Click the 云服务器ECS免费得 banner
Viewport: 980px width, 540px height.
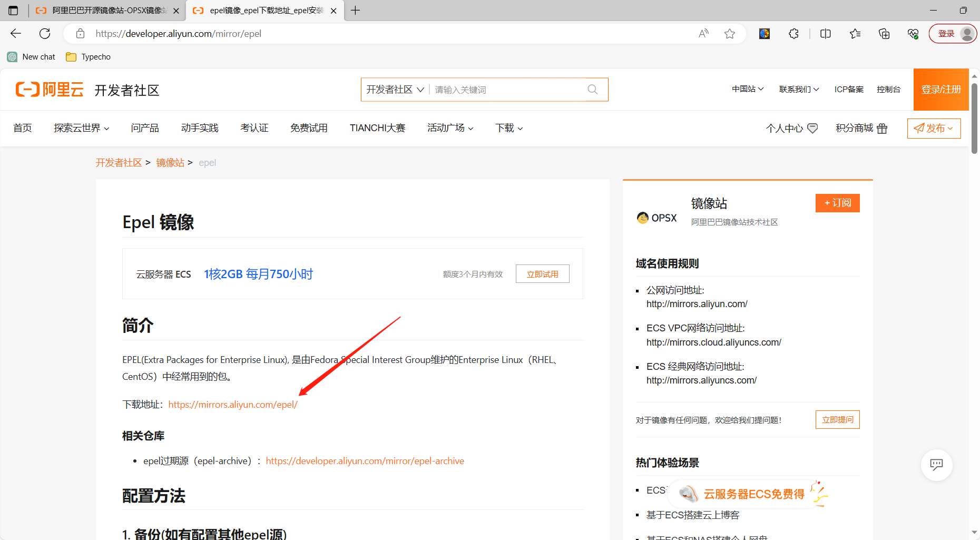747,494
